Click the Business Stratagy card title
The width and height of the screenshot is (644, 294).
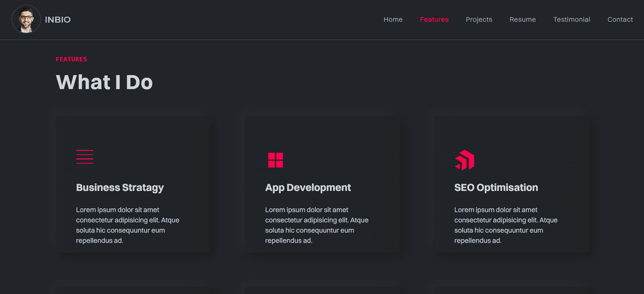[120, 188]
